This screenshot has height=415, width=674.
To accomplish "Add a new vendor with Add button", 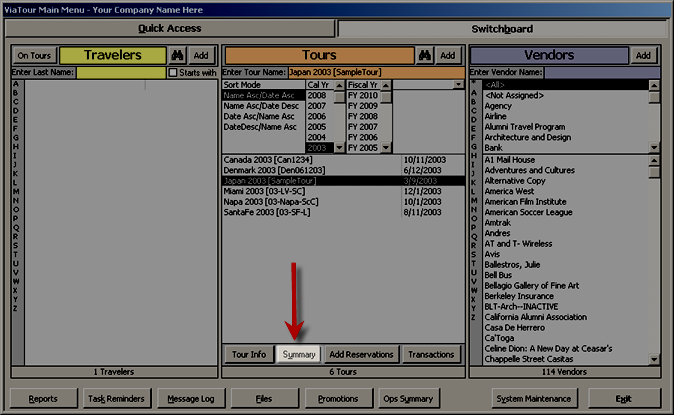I will tap(643, 56).
